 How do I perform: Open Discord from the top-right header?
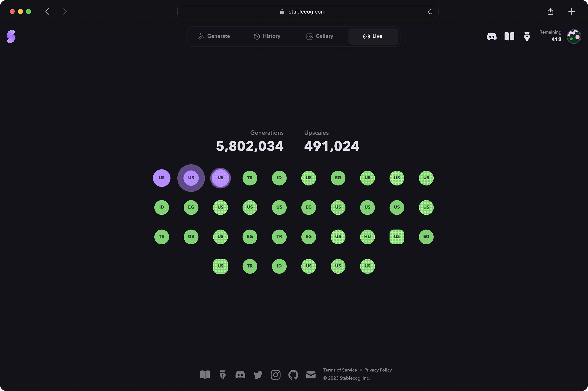491,36
